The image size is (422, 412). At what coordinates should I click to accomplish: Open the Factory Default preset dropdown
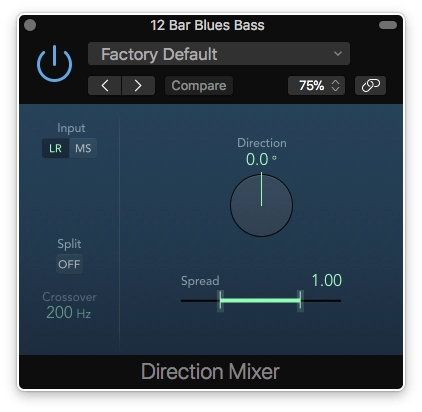(x=219, y=54)
